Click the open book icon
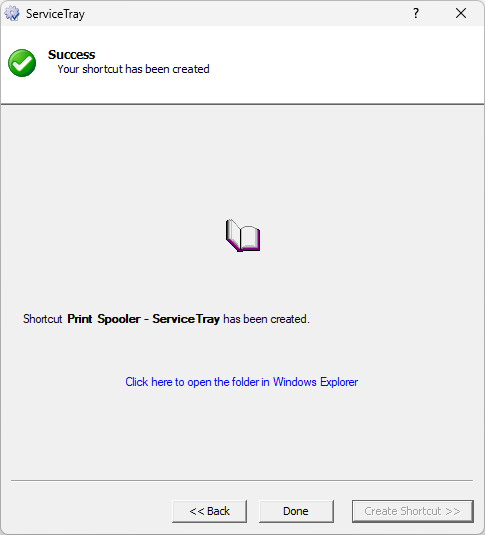Viewport: 485px width, 535px height. click(243, 235)
